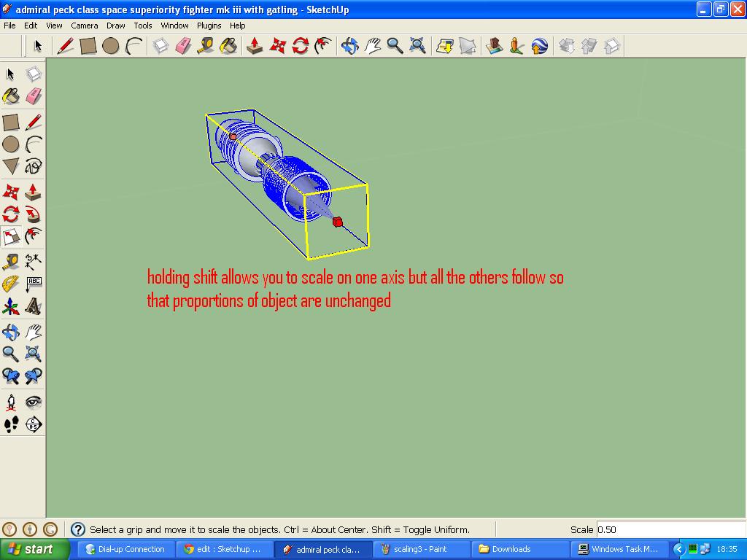Viewport: 747px width, 560px height.
Task: Click the Windows Start button
Action: point(34,549)
